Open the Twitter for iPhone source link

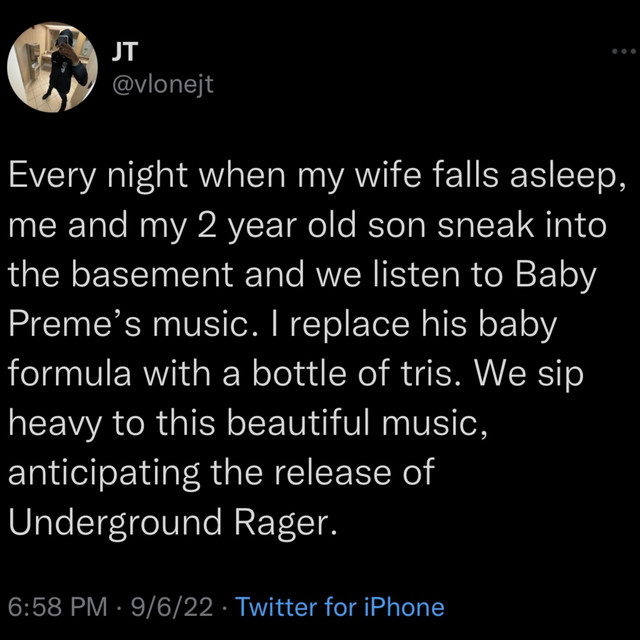(x=340, y=607)
